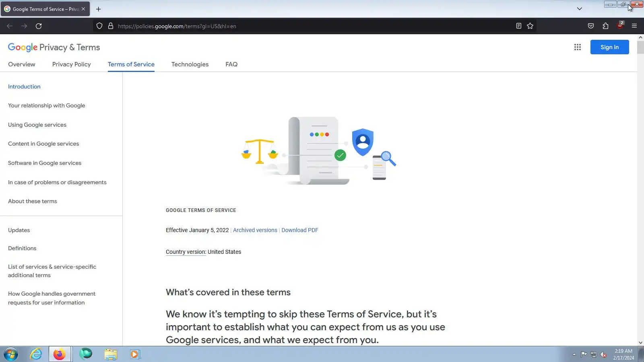Screen dimensions: 644x362
Task: Click the vertical scrollbar thumb
Action: 640,47
